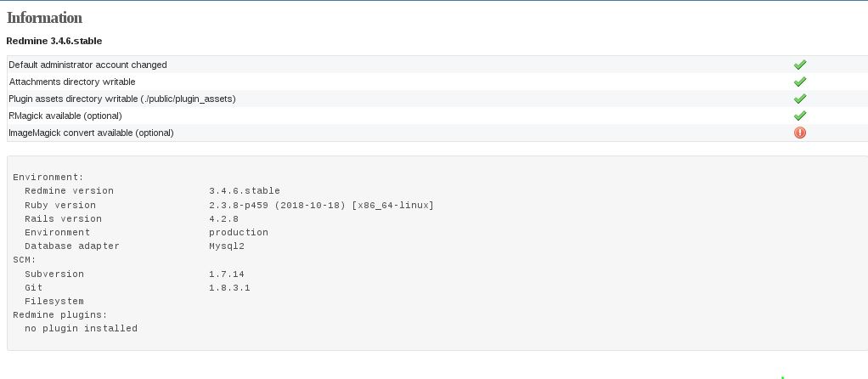Click the RMagick available (optional) label
The height and width of the screenshot is (379, 868).
tap(65, 116)
